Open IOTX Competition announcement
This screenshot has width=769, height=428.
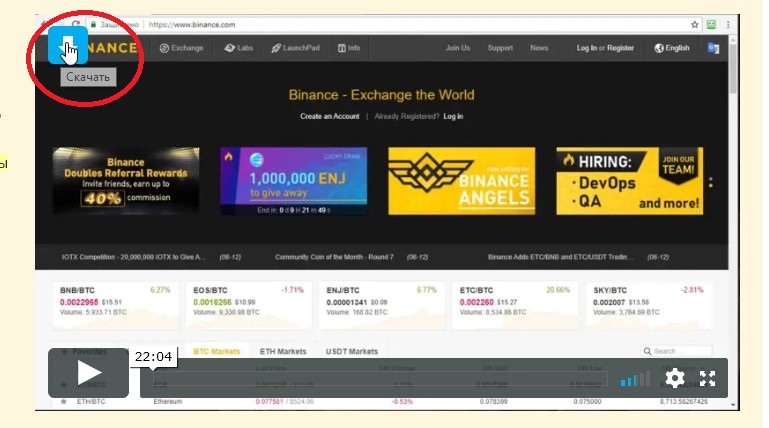click(133, 257)
